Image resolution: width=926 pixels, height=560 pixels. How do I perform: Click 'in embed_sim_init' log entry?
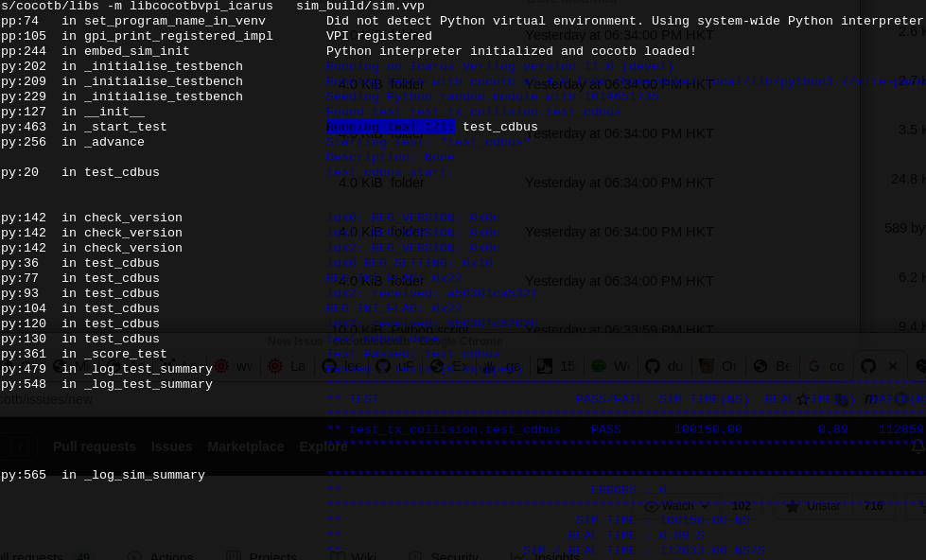coord(126,51)
